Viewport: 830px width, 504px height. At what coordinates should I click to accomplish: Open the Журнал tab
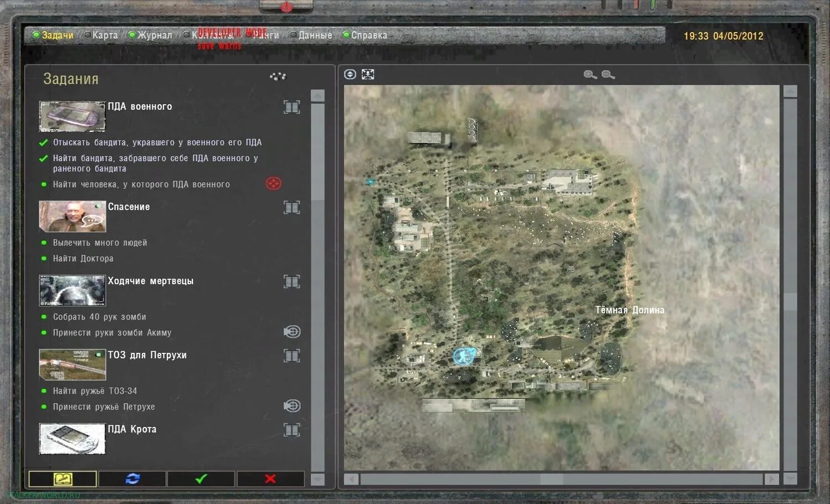pos(150,35)
